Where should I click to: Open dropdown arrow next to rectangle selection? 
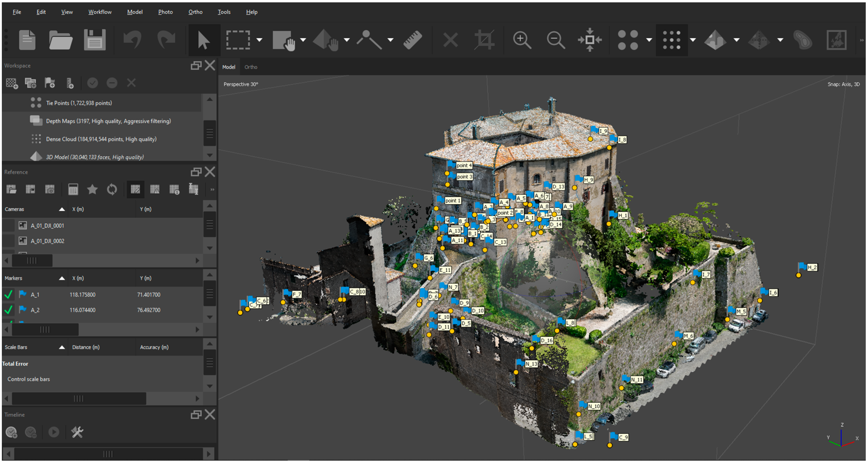[x=259, y=40]
